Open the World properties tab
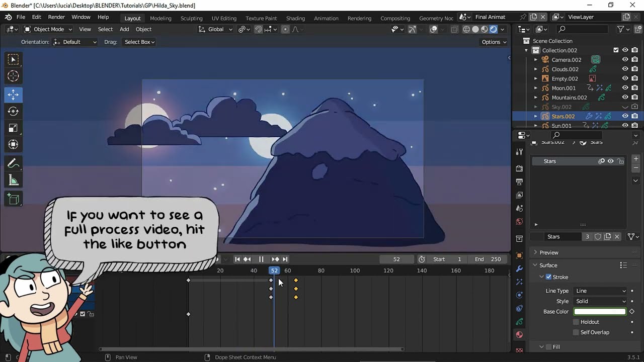This screenshot has height=362, width=644. [x=519, y=221]
